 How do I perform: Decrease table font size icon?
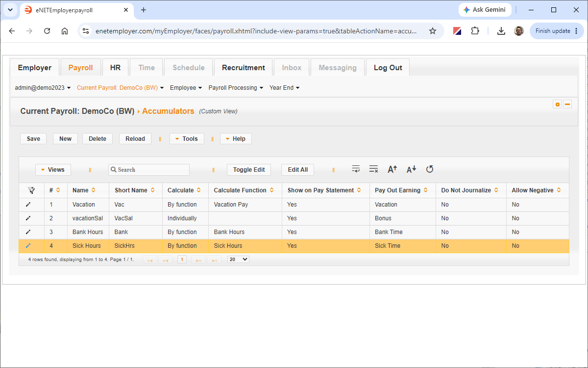click(411, 169)
